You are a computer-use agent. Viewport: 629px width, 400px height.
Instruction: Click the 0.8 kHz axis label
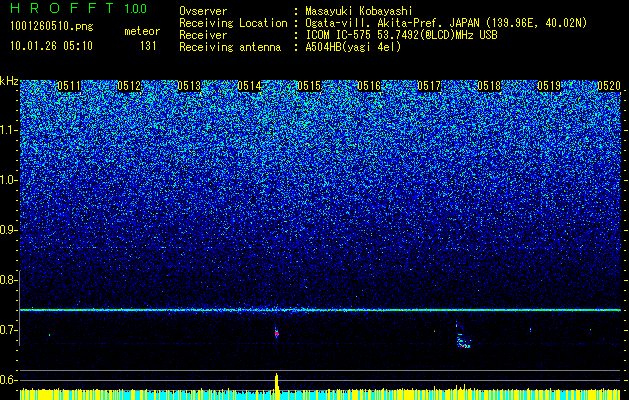pyautogui.click(x=8, y=280)
